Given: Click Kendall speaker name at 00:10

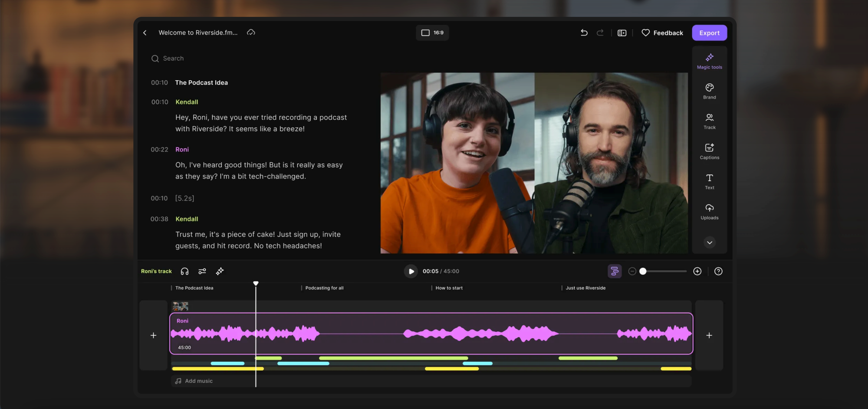Looking at the screenshot, I should (187, 102).
